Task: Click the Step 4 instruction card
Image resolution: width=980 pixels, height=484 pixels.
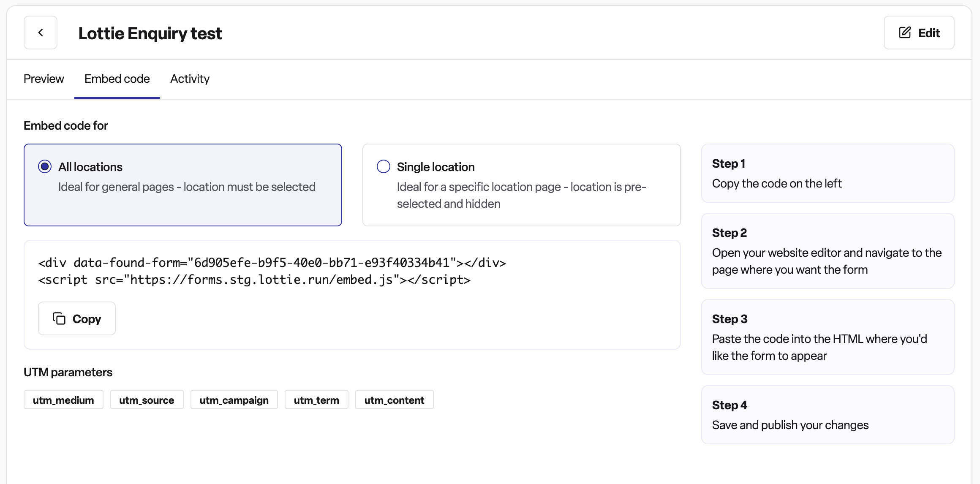Action: [x=828, y=415]
